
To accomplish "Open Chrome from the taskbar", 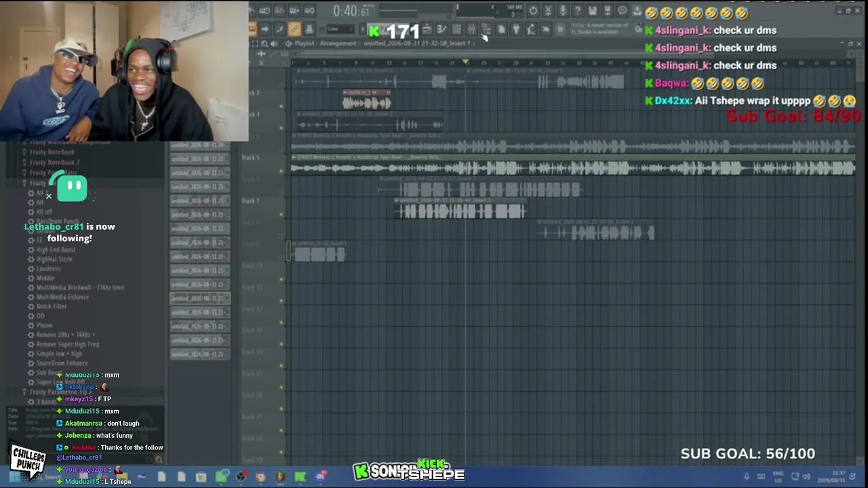I will [261, 477].
